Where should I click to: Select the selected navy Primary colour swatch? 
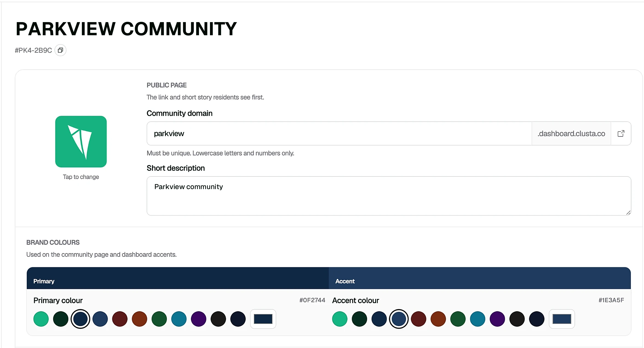80,319
